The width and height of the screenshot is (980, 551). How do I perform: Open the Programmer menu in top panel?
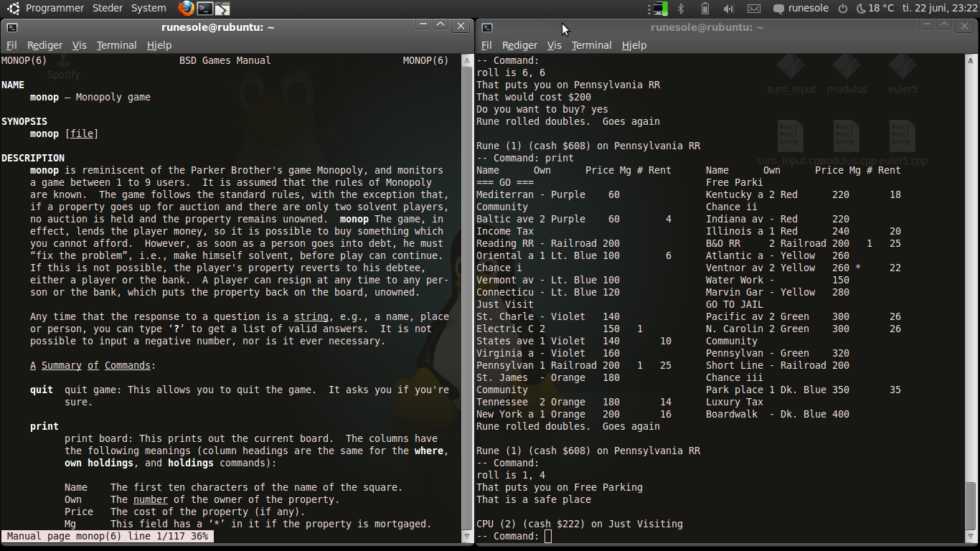click(x=55, y=8)
